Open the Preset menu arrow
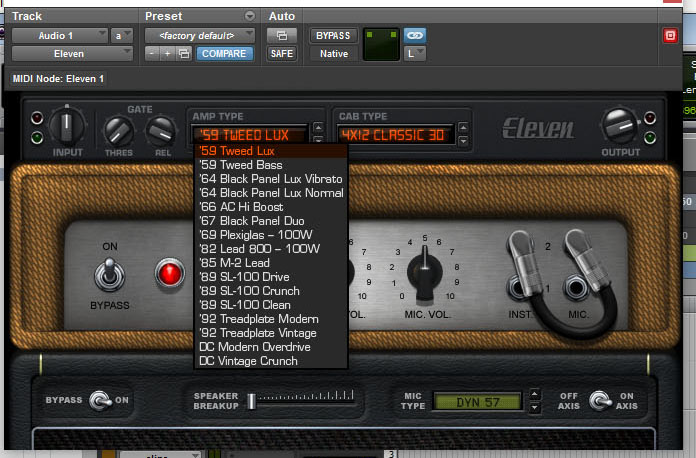Screen dimensions: 696x458 250,16
